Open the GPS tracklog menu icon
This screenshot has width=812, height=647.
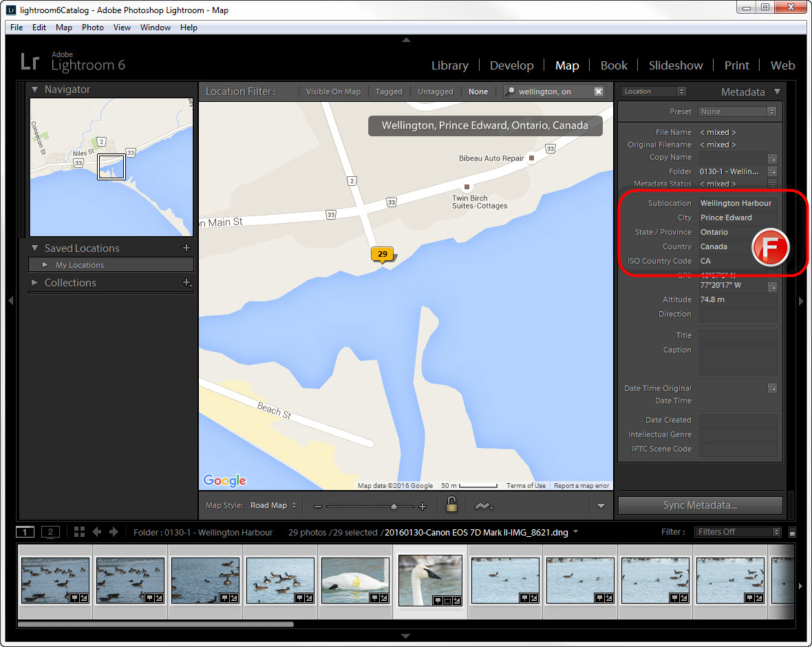tap(484, 506)
